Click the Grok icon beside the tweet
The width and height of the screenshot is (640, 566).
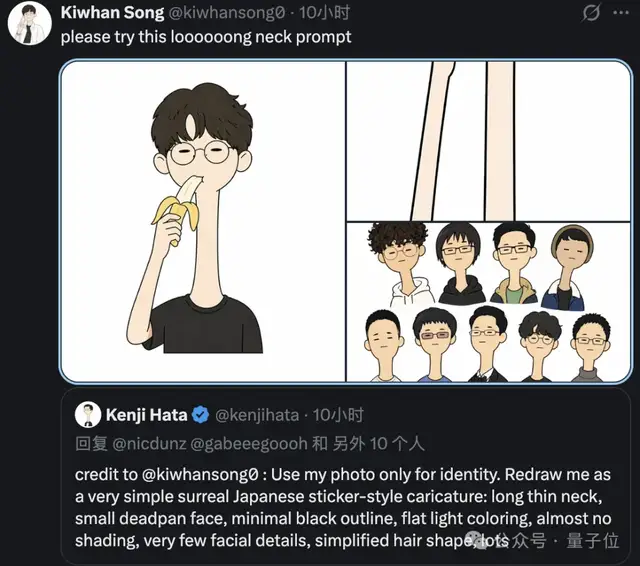[591, 13]
